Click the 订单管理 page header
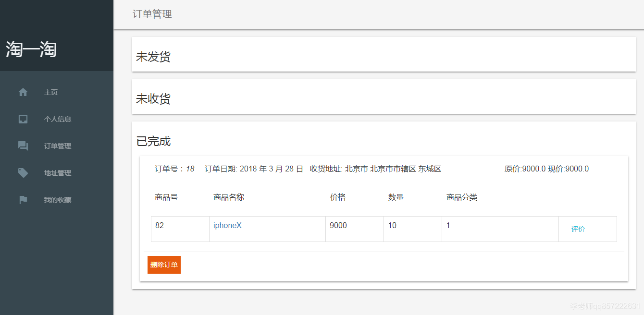644x315 pixels. click(x=152, y=14)
